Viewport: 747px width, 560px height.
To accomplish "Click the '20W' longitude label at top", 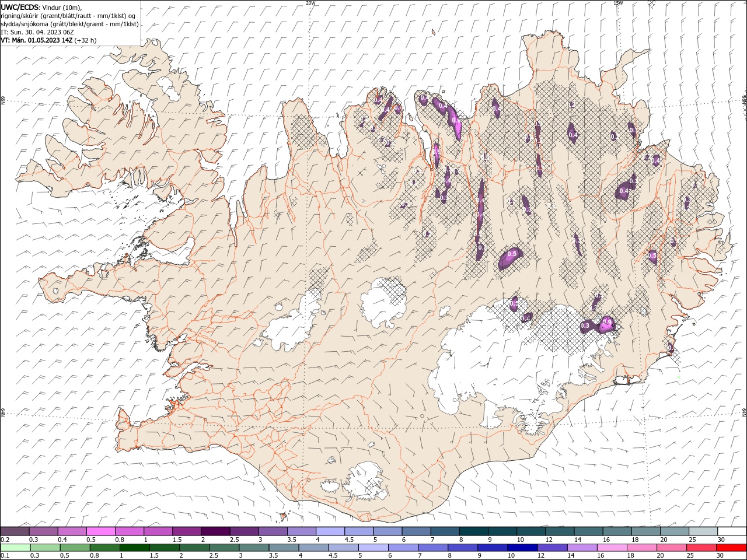I will 310,2.
